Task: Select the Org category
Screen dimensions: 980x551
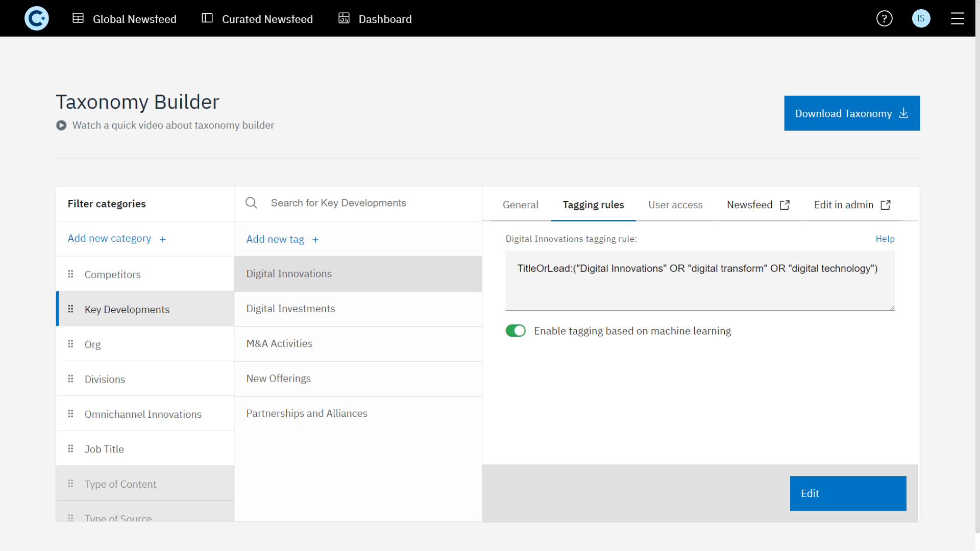Action: click(145, 344)
